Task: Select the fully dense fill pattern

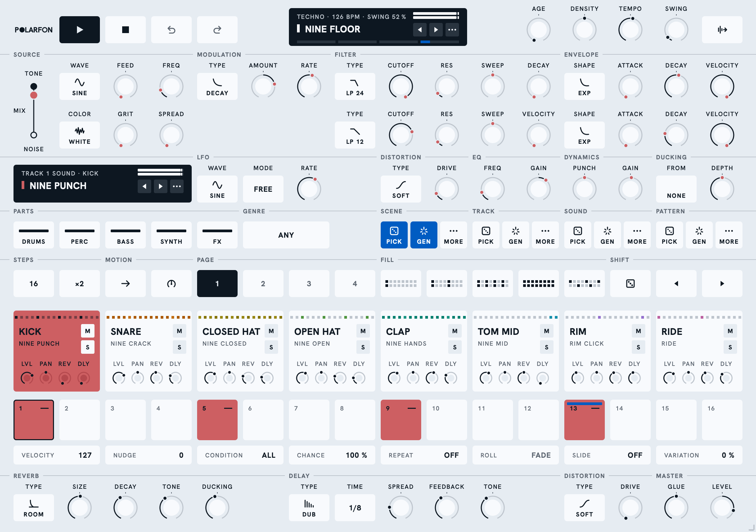Action: tap(539, 284)
